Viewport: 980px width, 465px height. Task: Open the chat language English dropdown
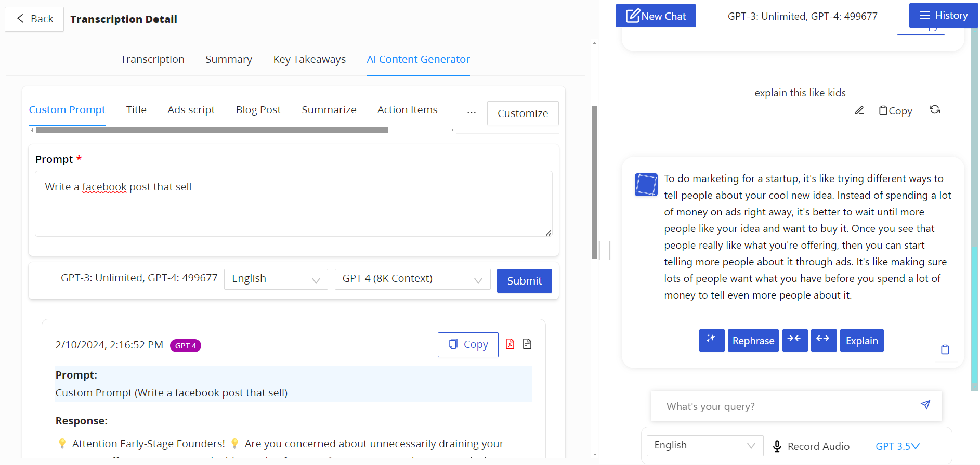coord(704,446)
